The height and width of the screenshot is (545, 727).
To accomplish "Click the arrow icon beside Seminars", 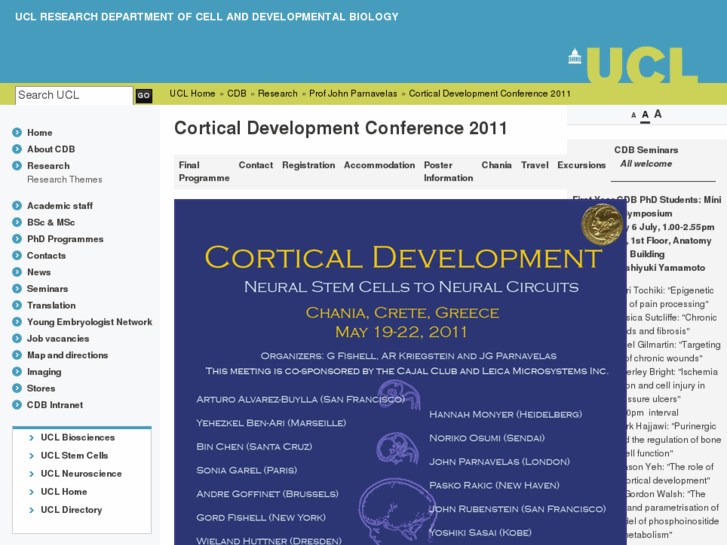I will (17, 289).
